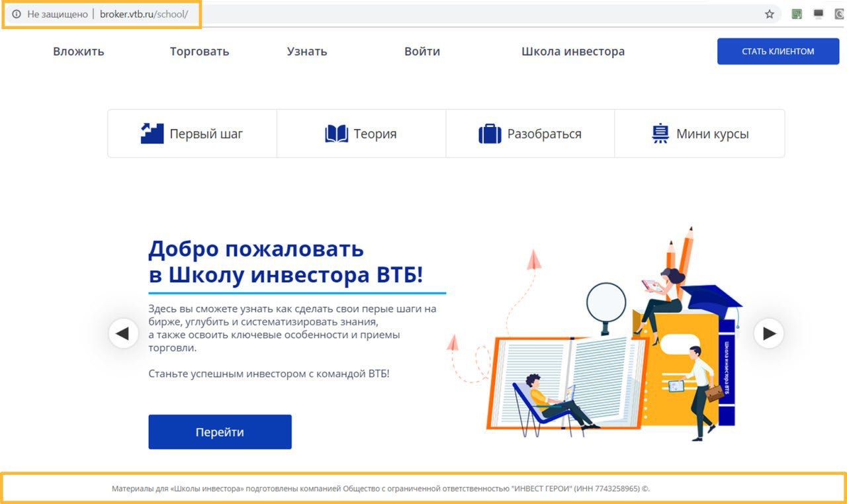Switch to the Мини курсы tab

(699, 134)
